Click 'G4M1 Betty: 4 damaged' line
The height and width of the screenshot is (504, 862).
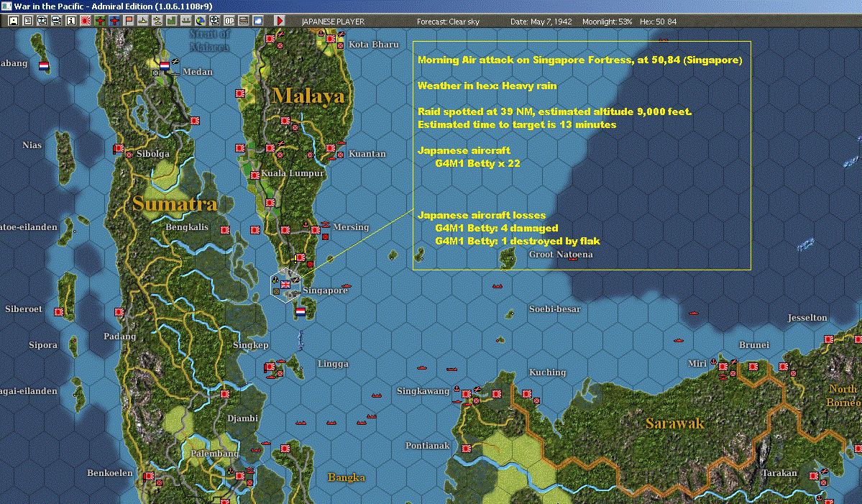496,228
